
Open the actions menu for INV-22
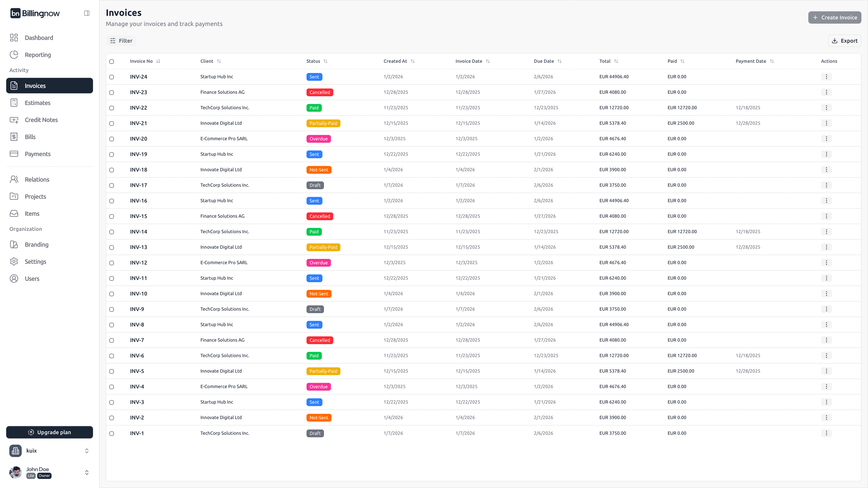coord(826,108)
